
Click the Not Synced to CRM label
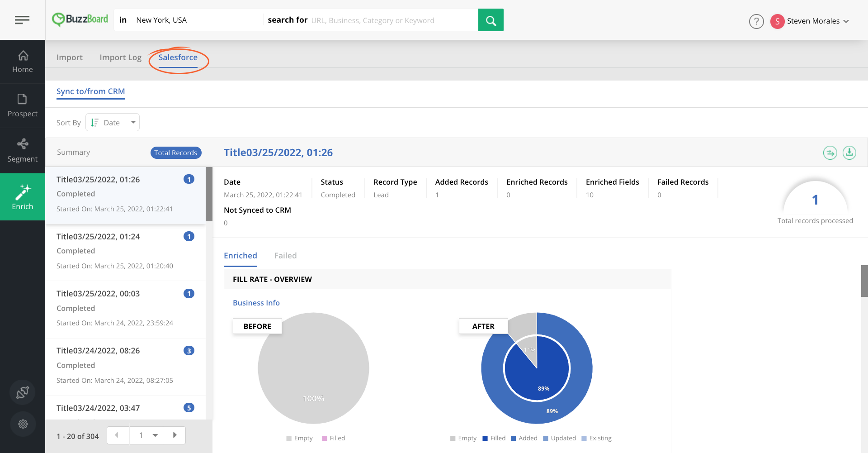click(257, 210)
